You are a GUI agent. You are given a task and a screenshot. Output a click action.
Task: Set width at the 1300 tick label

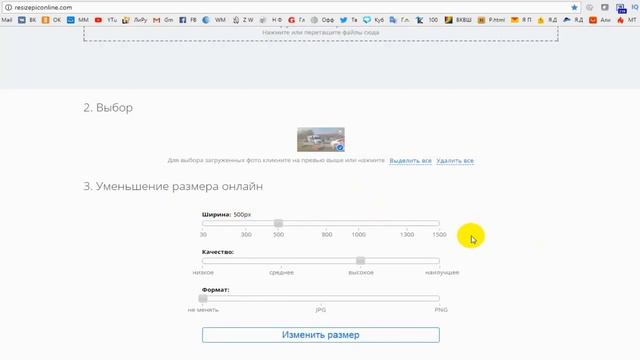point(407,235)
